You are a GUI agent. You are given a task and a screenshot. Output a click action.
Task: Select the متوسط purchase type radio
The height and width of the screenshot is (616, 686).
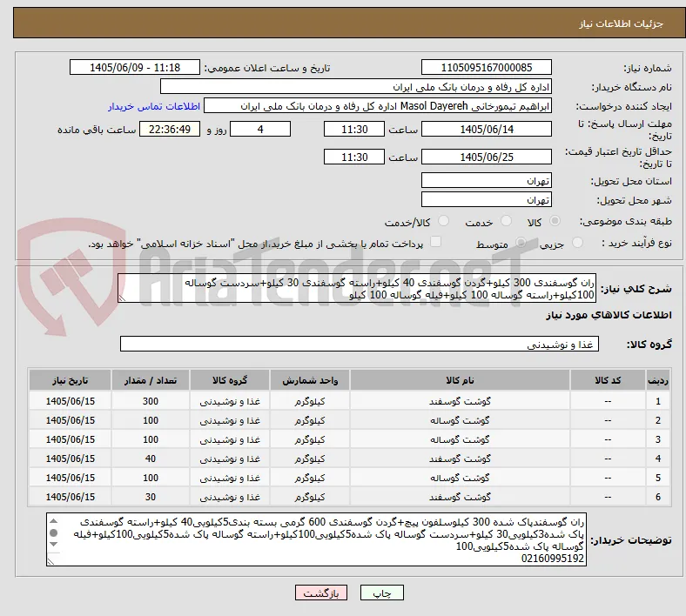pos(521,242)
